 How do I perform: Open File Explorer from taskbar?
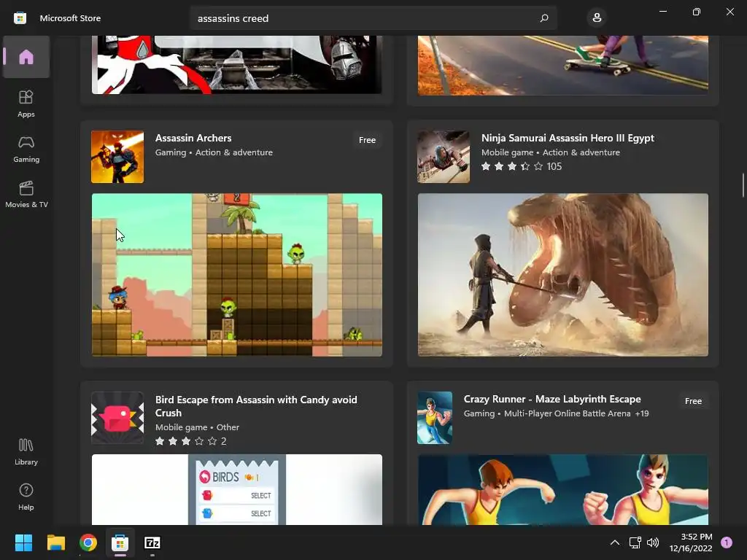tap(55, 542)
